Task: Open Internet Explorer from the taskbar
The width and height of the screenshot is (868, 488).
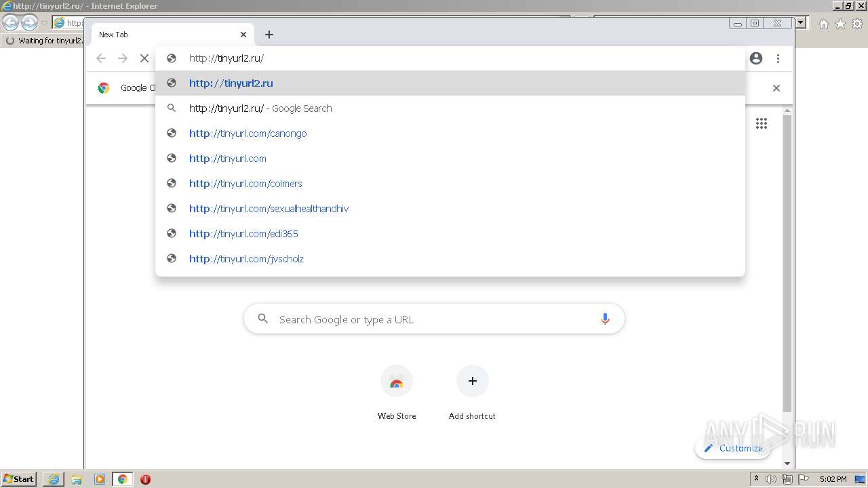Action: coord(54,479)
